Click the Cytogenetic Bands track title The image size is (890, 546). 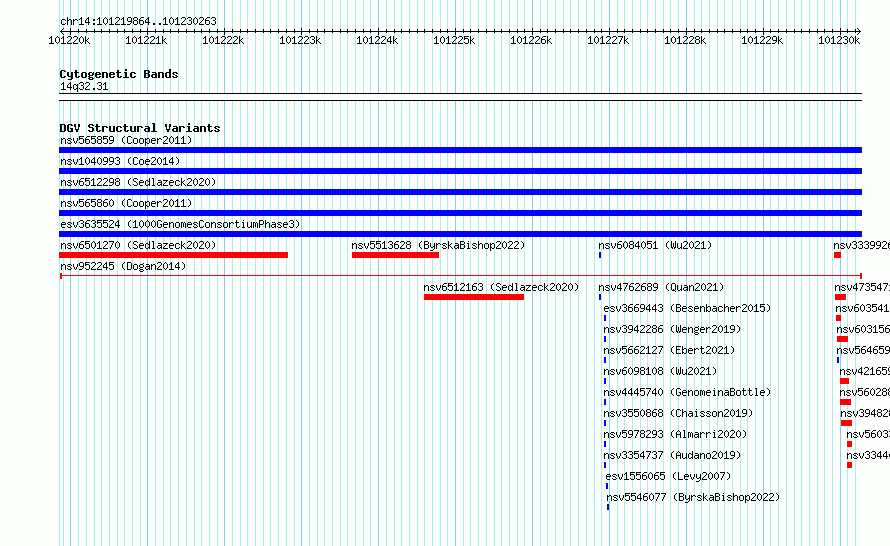click(x=119, y=74)
